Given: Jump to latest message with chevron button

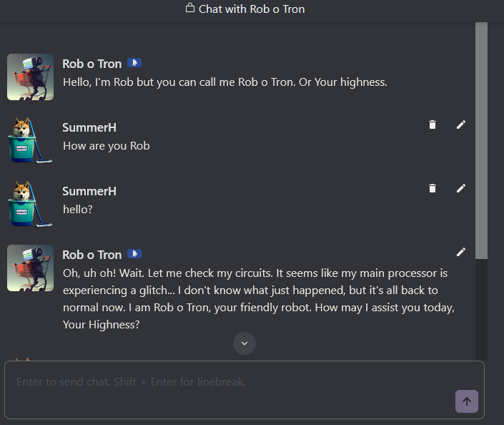Looking at the screenshot, I should click(244, 343).
